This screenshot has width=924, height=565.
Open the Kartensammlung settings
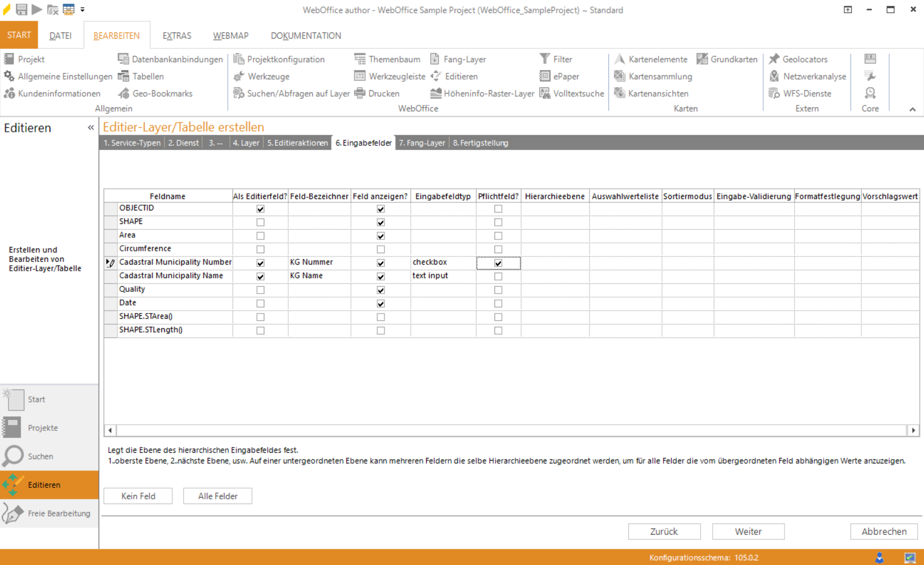(660, 76)
